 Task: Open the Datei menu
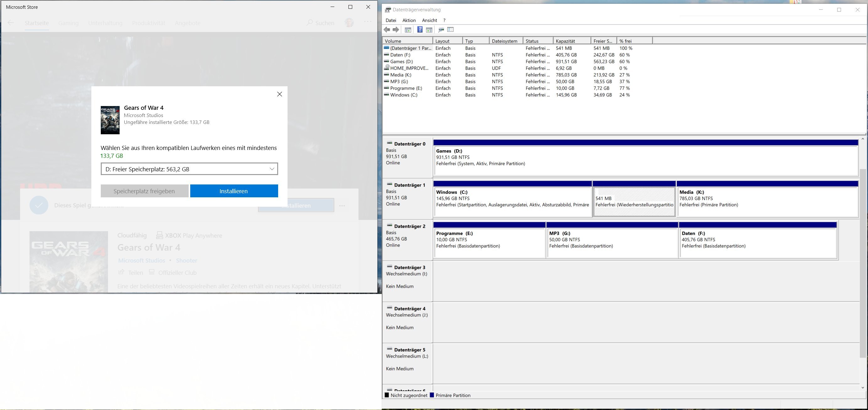[x=391, y=20]
